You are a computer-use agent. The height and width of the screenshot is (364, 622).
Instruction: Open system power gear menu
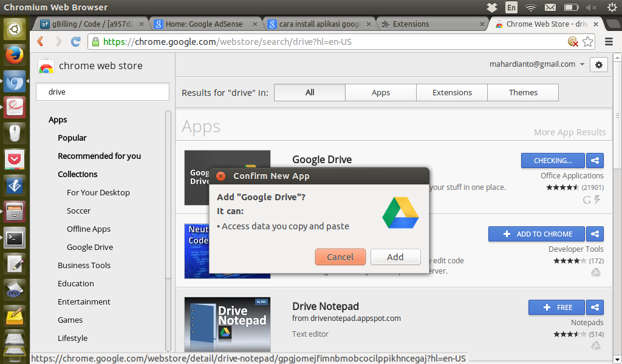click(x=612, y=7)
